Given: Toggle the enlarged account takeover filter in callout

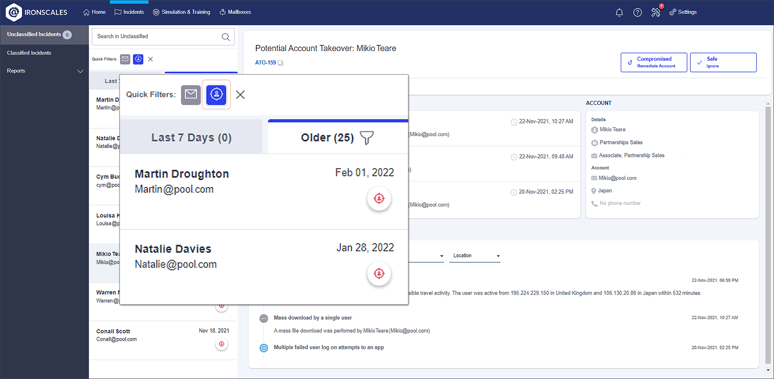Looking at the screenshot, I should click(216, 95).
